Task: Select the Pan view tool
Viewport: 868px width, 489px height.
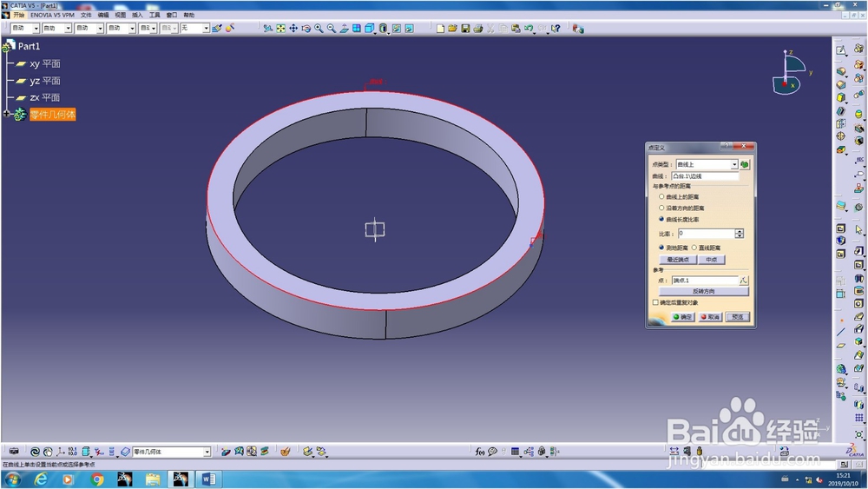Action: pos(293,29)
